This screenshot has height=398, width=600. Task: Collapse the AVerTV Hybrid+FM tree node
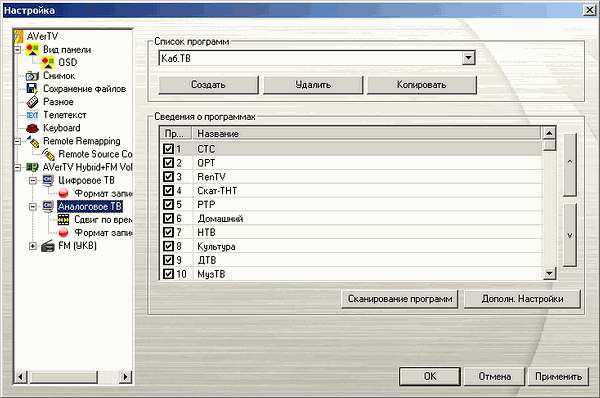point(18,167)
